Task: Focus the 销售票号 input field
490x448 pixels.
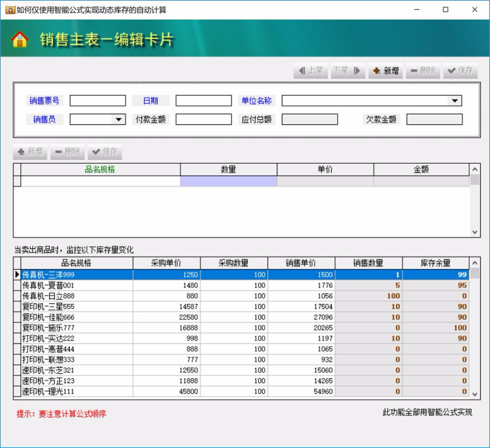Action: tap(98, 101)
